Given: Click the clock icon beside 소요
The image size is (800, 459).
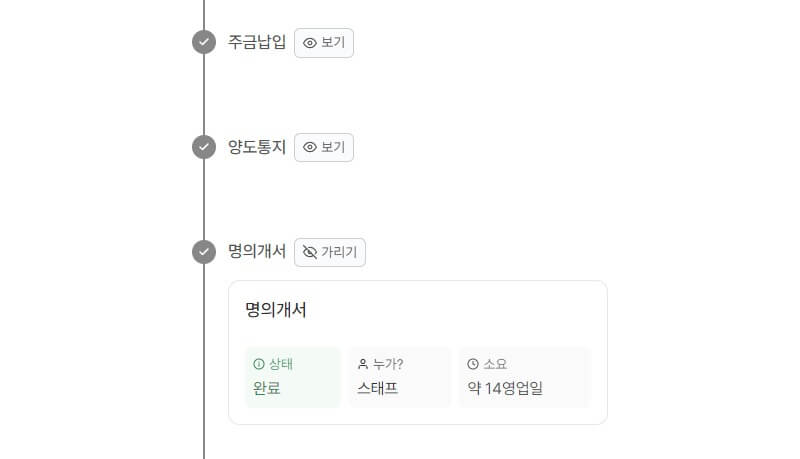Looking at the screenshot, I should click(473, 364).
